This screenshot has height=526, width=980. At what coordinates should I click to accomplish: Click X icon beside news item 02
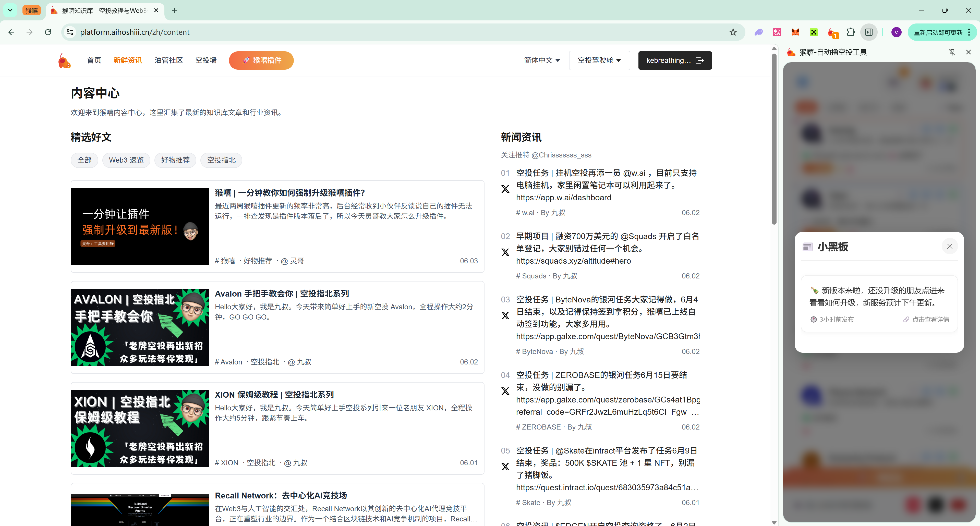pos(505,252)
